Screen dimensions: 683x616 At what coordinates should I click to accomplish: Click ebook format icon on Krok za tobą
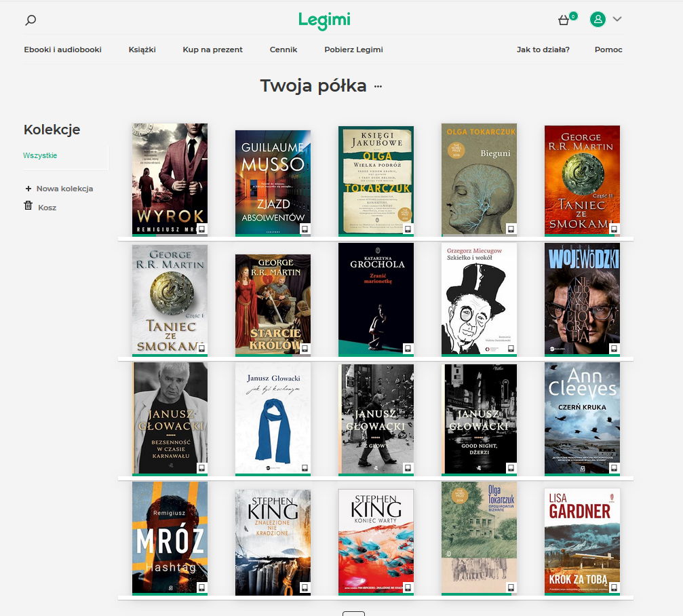[x=614, y=588]
